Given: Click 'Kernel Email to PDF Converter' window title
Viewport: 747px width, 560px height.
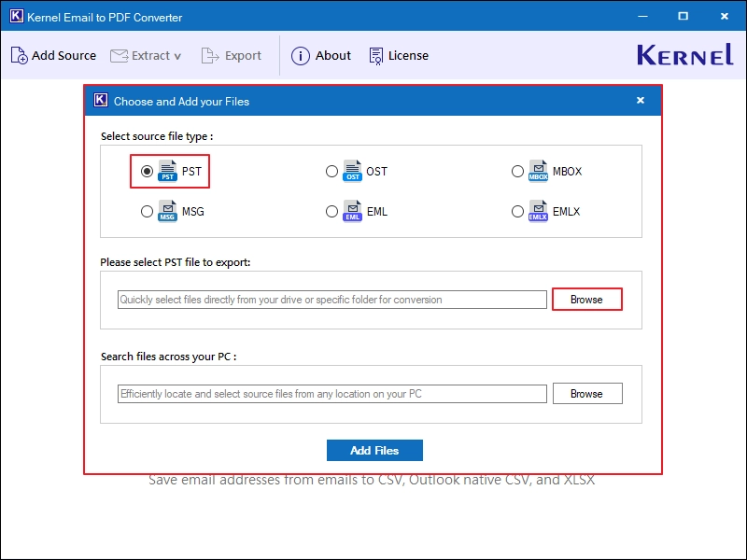Looking at the screenshot, I should tap(105, 18).
